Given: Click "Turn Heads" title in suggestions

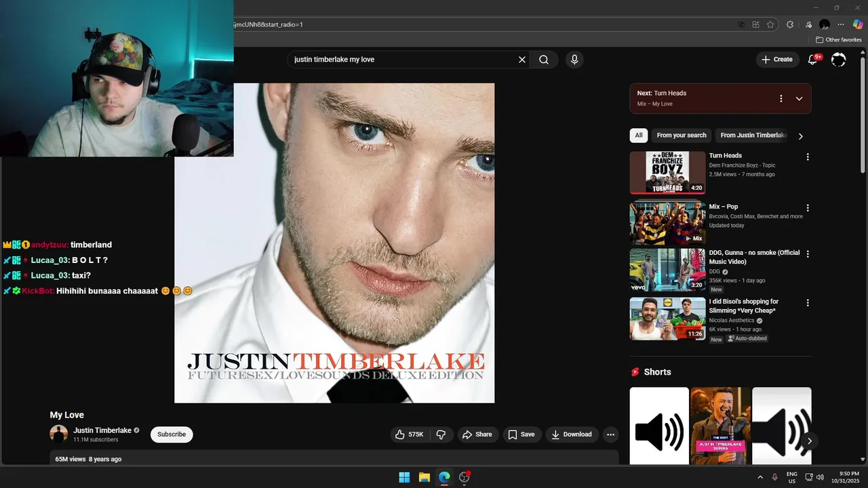Looking at the screenshot, I should click(726, 156).
